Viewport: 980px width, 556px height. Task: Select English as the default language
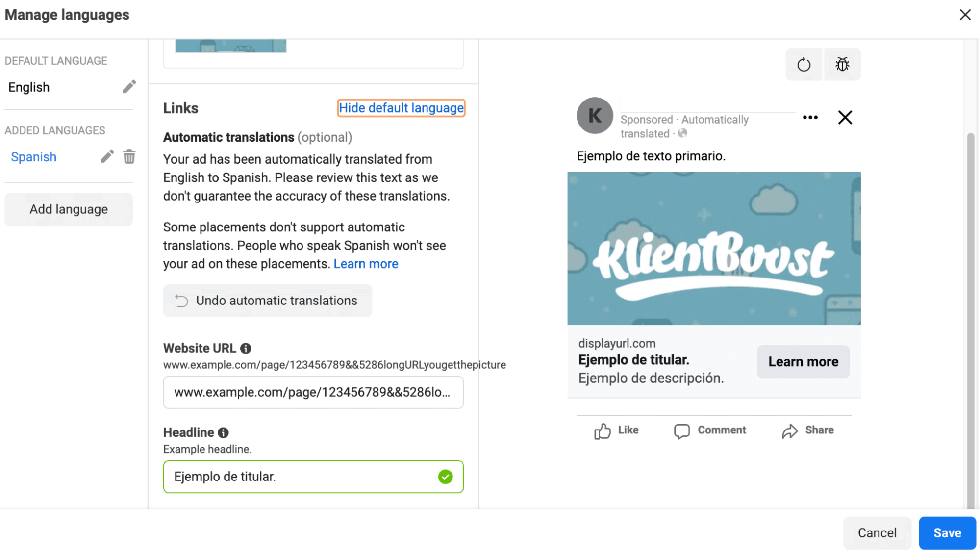point(29,87)
